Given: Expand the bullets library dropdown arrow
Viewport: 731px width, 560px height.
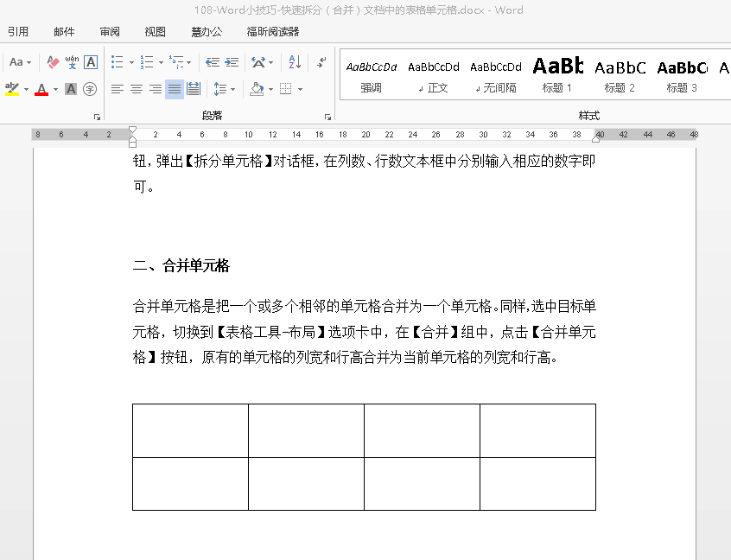Looking at the screenshot, I should pos(131,62).
